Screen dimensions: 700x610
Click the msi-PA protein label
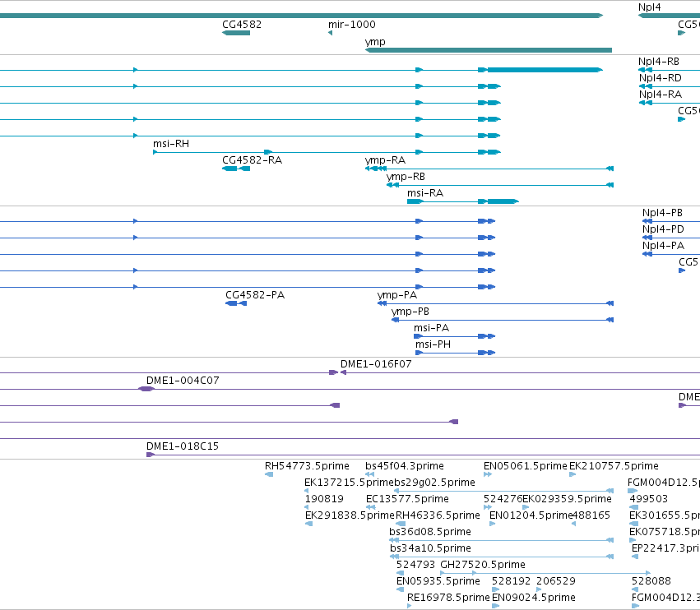431,328
